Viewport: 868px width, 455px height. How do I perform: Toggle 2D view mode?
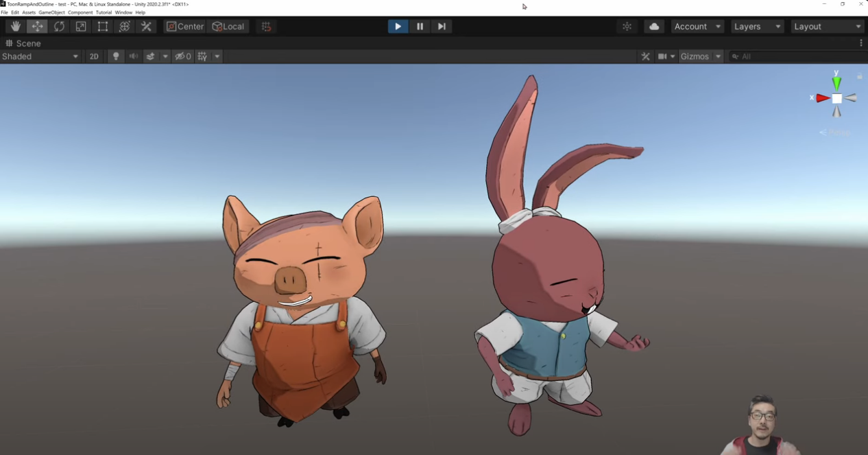coord(94,56)
